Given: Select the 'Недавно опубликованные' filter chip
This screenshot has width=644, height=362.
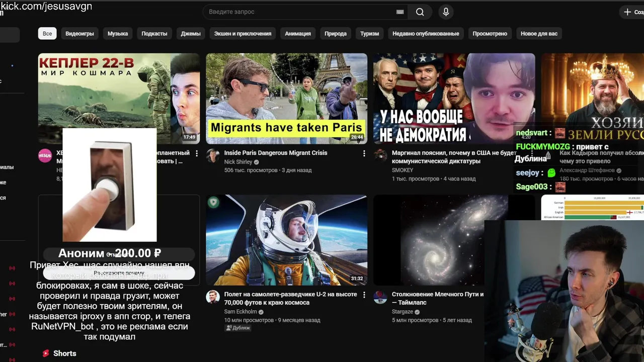Looking at the screenshot, I should pyautogui.click(x=426, y=34).
